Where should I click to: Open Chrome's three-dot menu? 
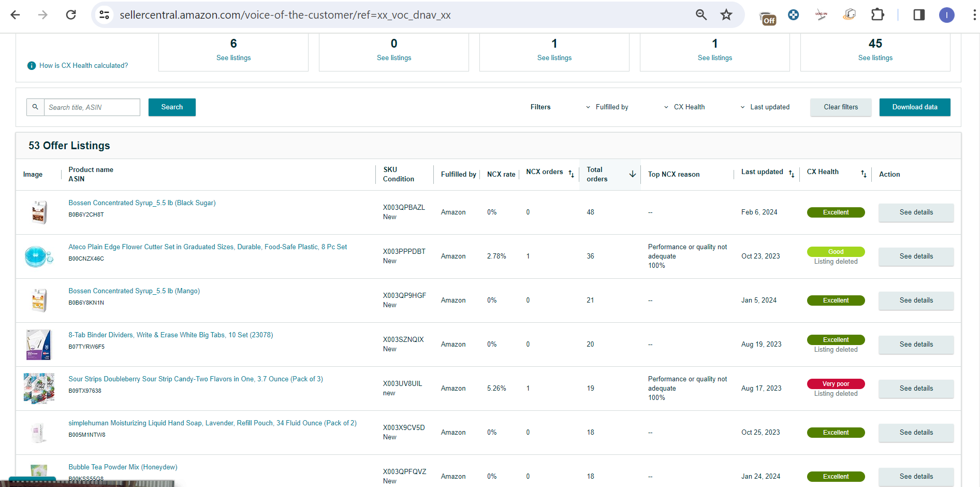[974, 15]
